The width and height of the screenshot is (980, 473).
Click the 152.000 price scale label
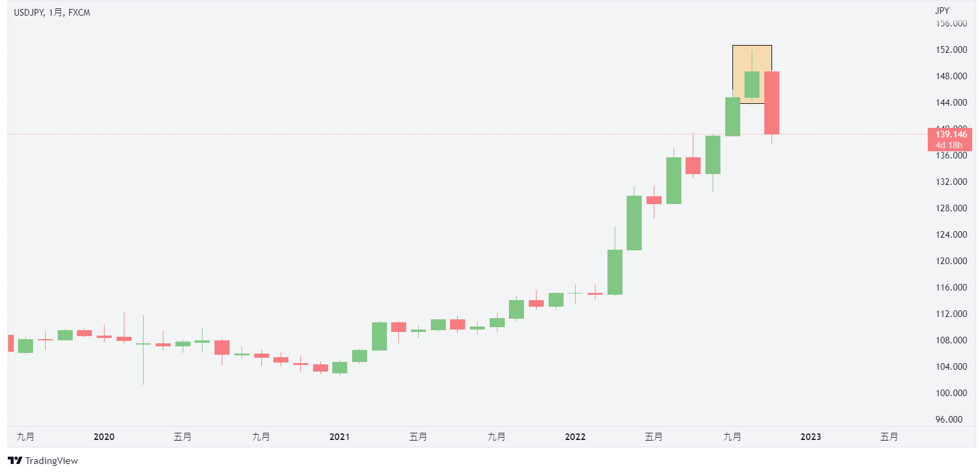951,50
